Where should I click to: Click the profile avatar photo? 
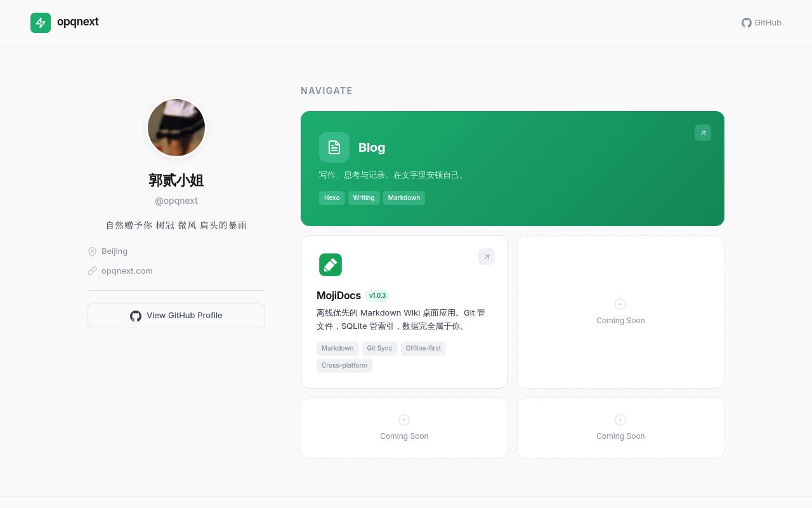click(x=176, y=128)
